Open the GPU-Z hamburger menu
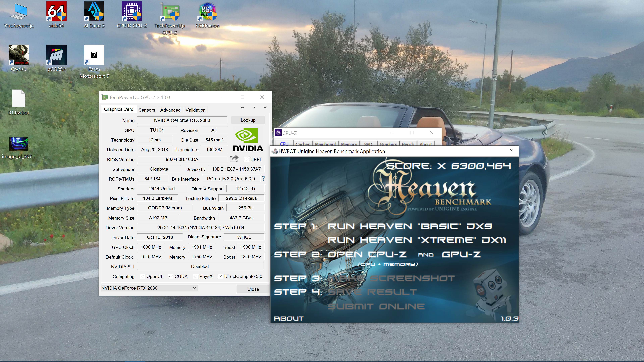The width and height of the screenshot is (644, 362). pyautogui.click(x=265, y=108)
